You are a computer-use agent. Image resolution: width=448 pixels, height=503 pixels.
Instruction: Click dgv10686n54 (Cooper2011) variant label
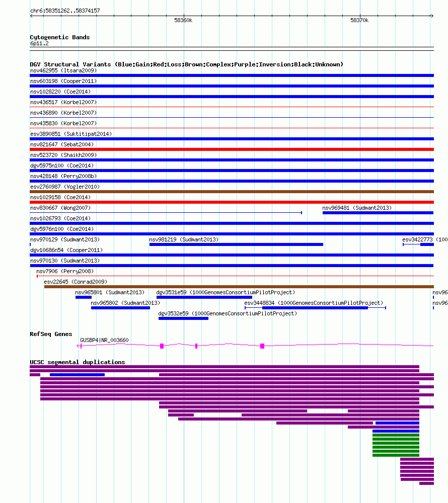click(x=66, y=250)
